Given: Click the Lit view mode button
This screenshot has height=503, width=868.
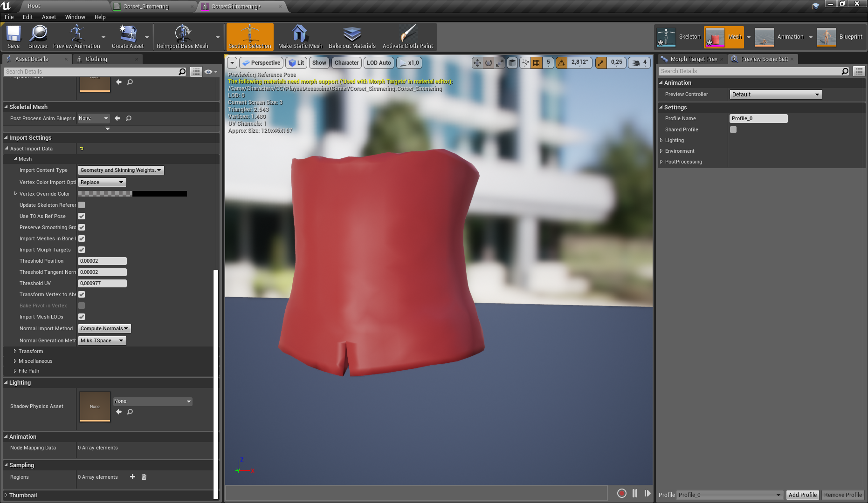Looking at the screenshot, I should [296, 63].
